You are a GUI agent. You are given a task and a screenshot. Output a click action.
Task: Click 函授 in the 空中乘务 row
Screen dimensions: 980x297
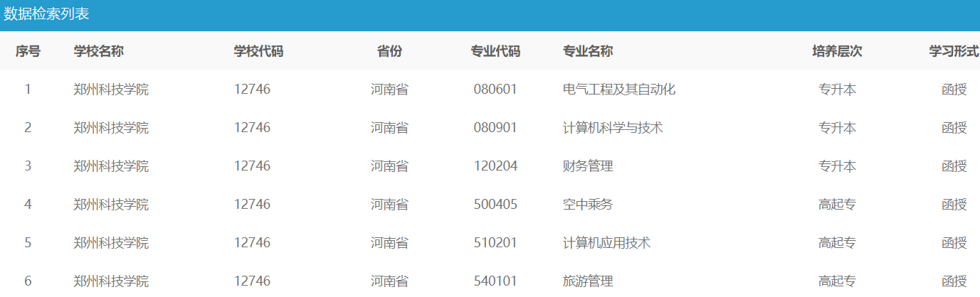(x=954, y=205)
